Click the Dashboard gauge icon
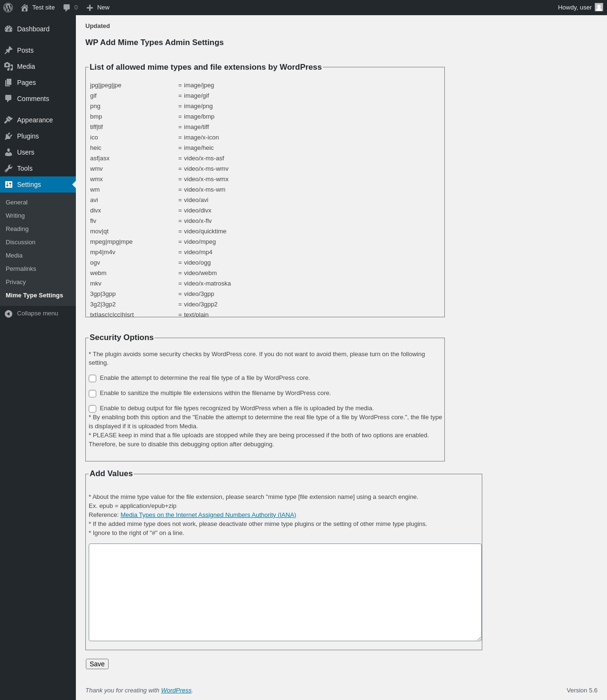 point(9,29)
